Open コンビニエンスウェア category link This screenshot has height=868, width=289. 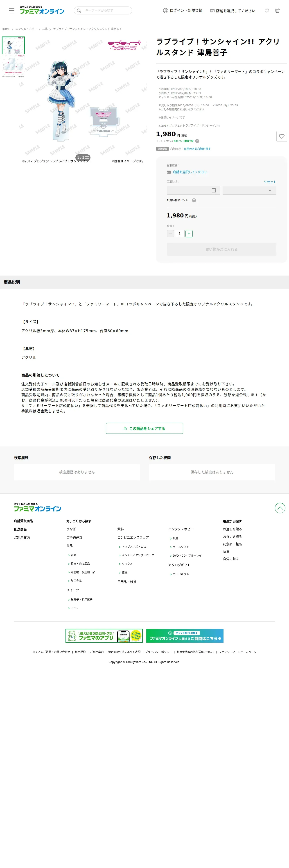pyautogui.click(x=133, y=537)
